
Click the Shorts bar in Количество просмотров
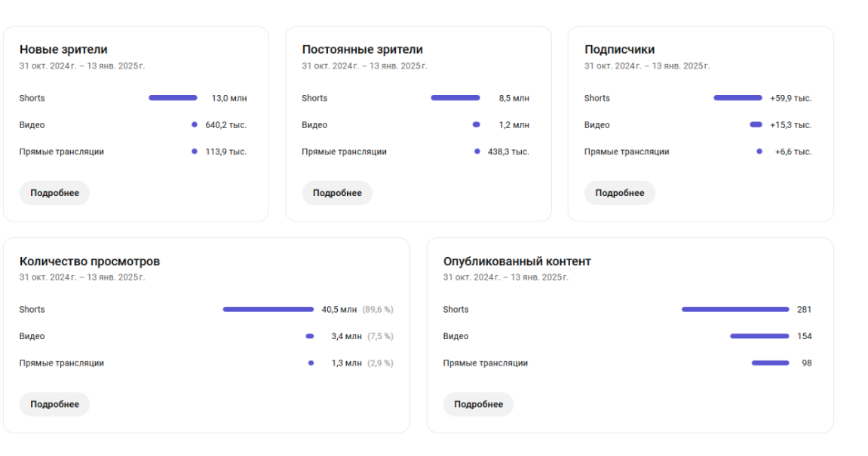[268, 309]
